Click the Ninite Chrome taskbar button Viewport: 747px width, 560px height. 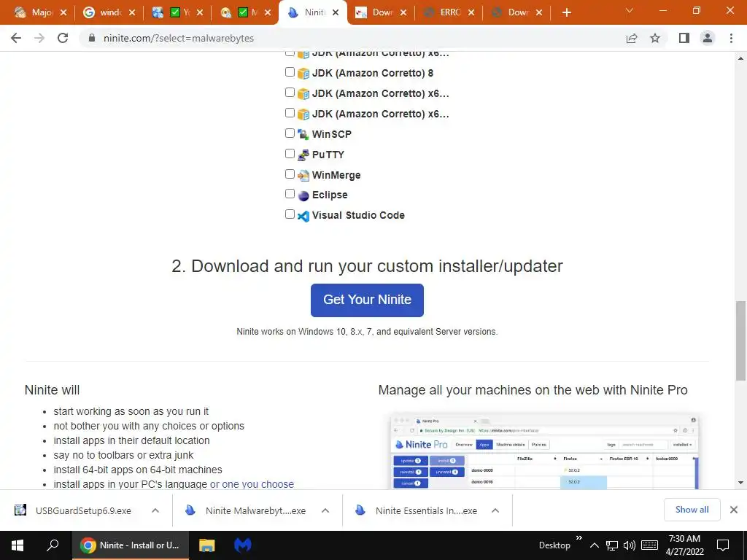[x=130, y=545]
